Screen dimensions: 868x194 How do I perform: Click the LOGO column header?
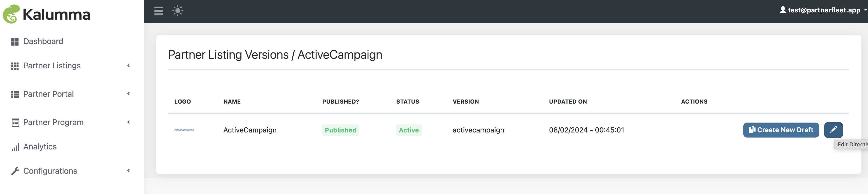tap(182, 102)
